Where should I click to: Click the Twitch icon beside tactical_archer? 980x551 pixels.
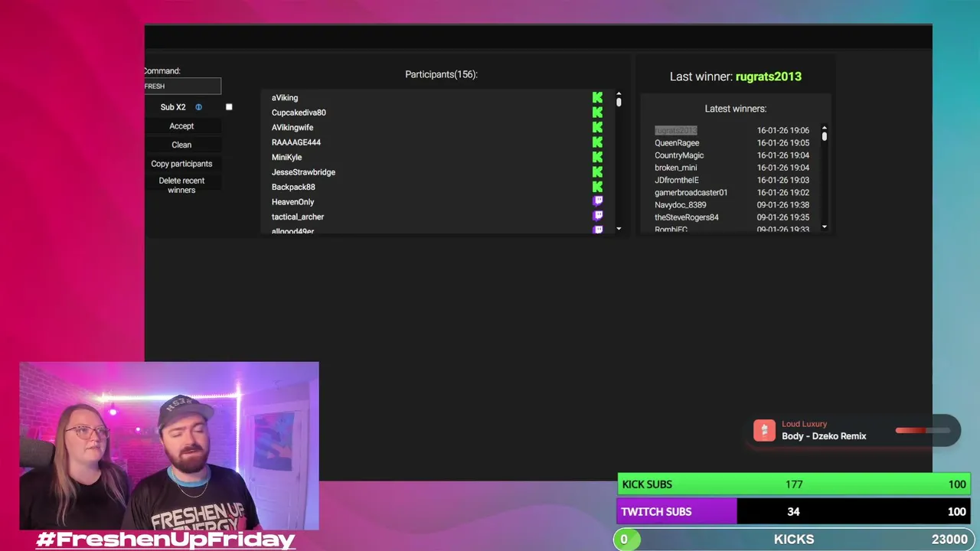coord(598,216)
